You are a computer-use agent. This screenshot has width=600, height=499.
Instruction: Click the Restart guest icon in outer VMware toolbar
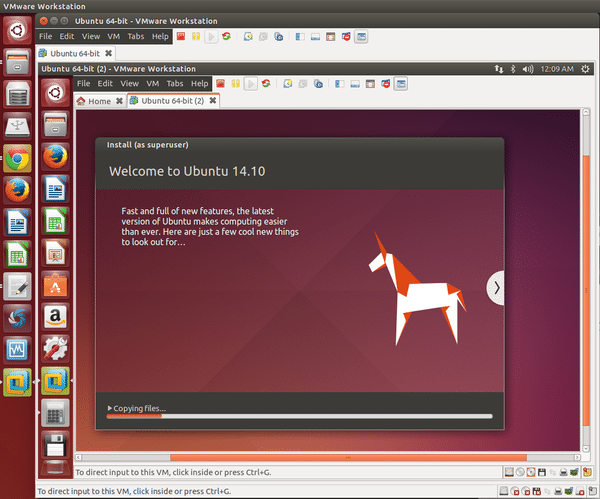227,37
